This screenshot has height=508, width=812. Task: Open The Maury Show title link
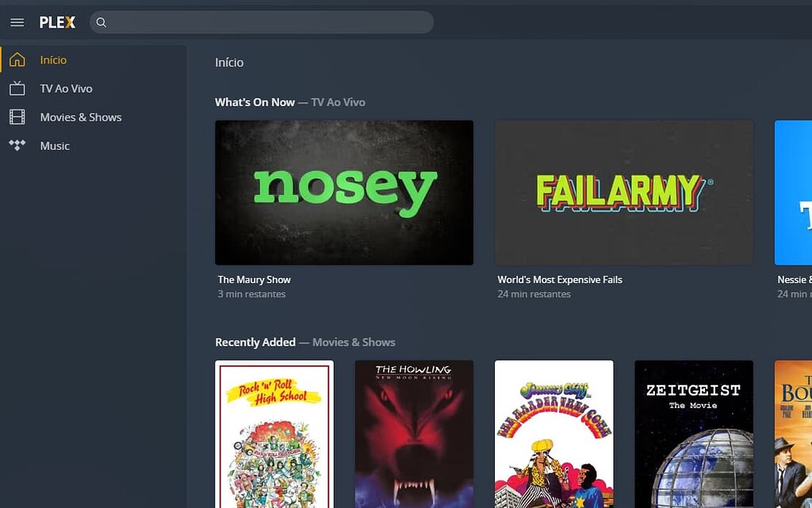(x=254, y=279)
